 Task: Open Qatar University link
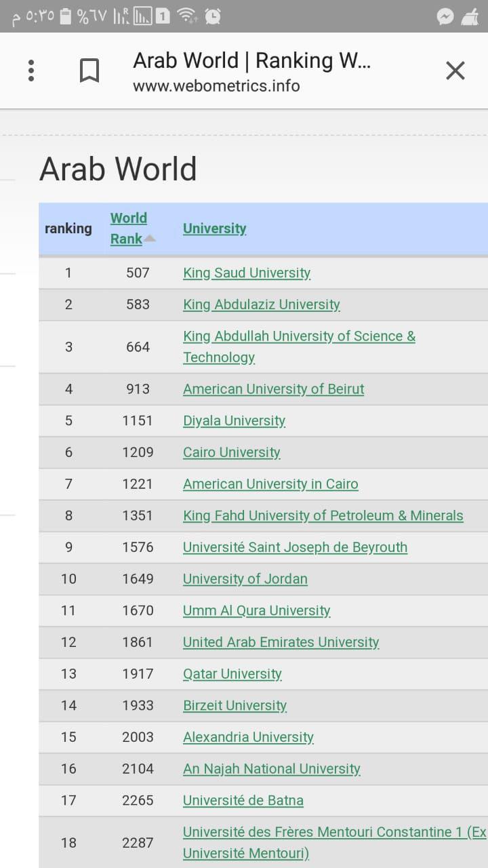(x=232, y=674)
